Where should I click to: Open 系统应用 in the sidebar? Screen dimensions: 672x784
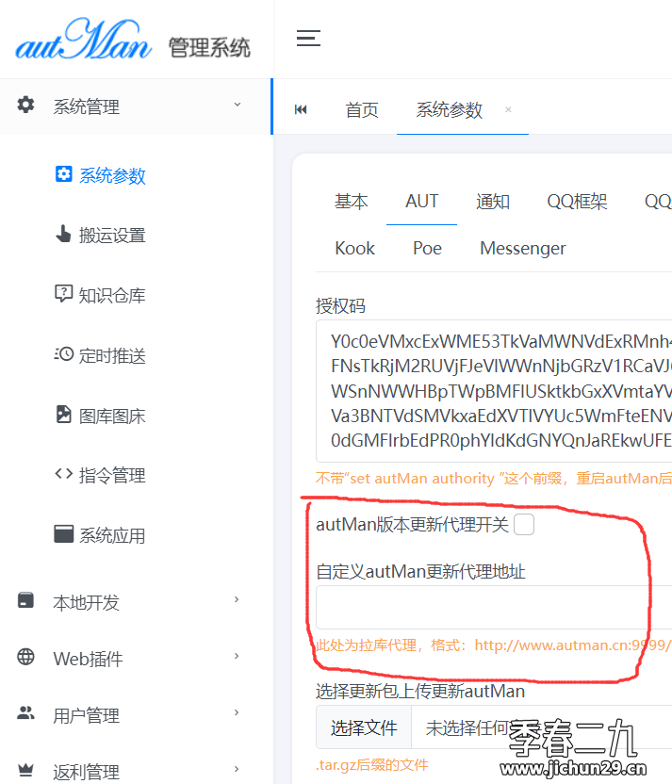tap(112, 535)
